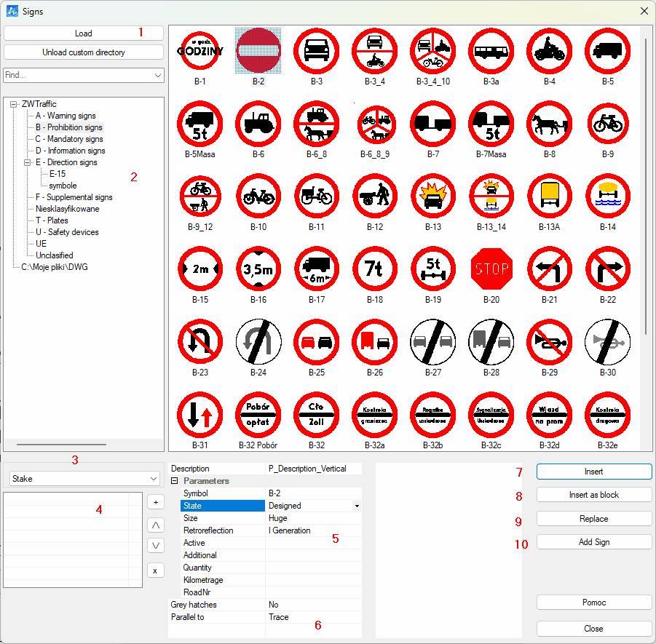Select B - Prohibition signs category
656x644 pixels.
(68, 127)
